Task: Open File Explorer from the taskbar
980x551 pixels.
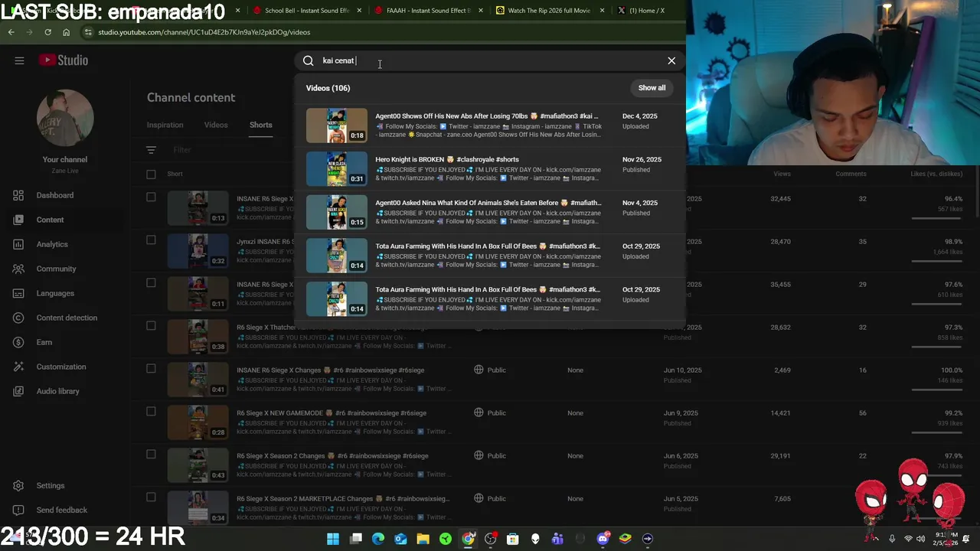Action: pyautogui.click(x=423, y=539)
